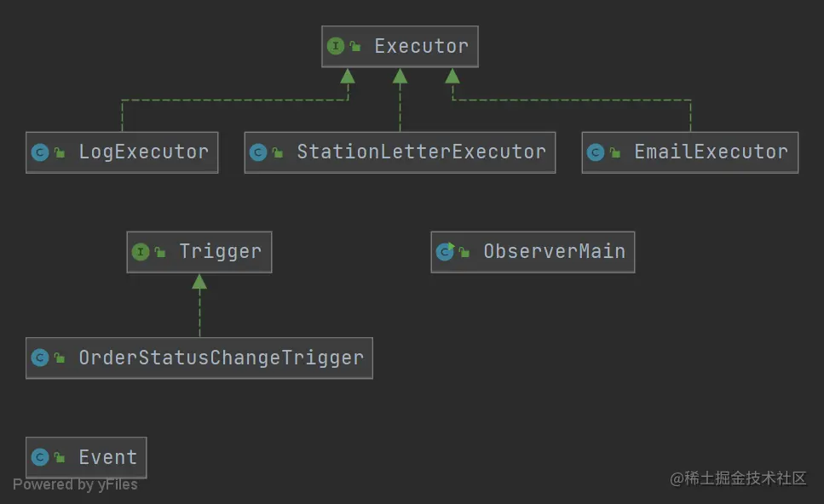The height and width of the screenshot is (504, 824).
Task: Click the EmailExecutor class icon
Action: point(596,152)
